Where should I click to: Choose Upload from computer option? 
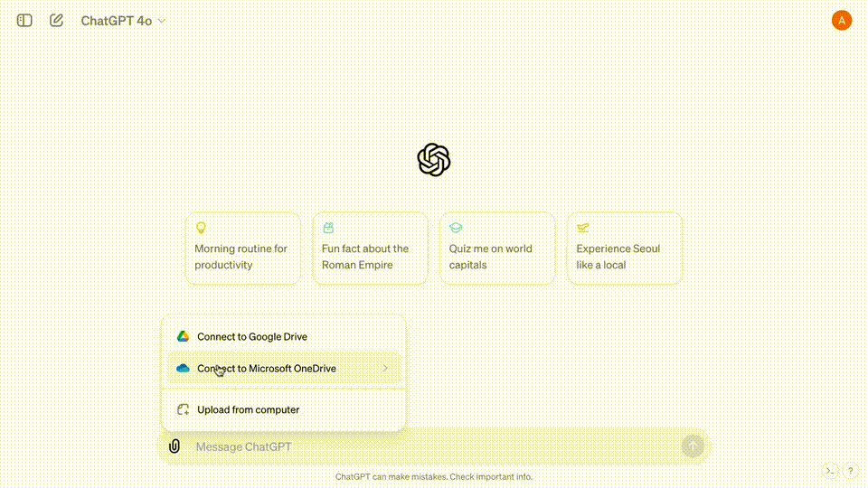248,409
